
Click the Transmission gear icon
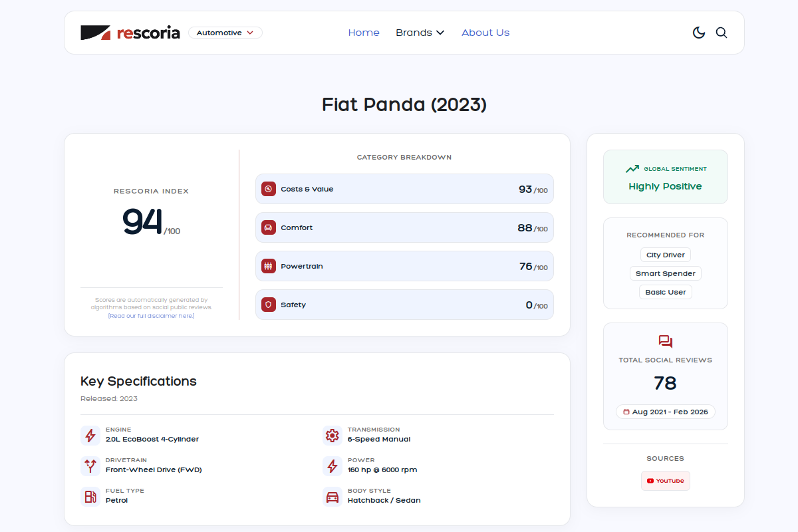332,436
